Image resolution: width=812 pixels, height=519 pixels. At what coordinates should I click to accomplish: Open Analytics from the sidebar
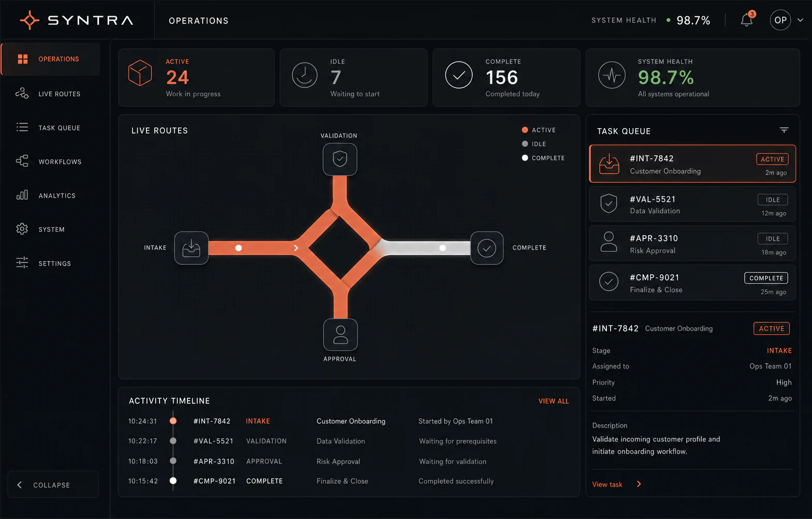(51, 196)
